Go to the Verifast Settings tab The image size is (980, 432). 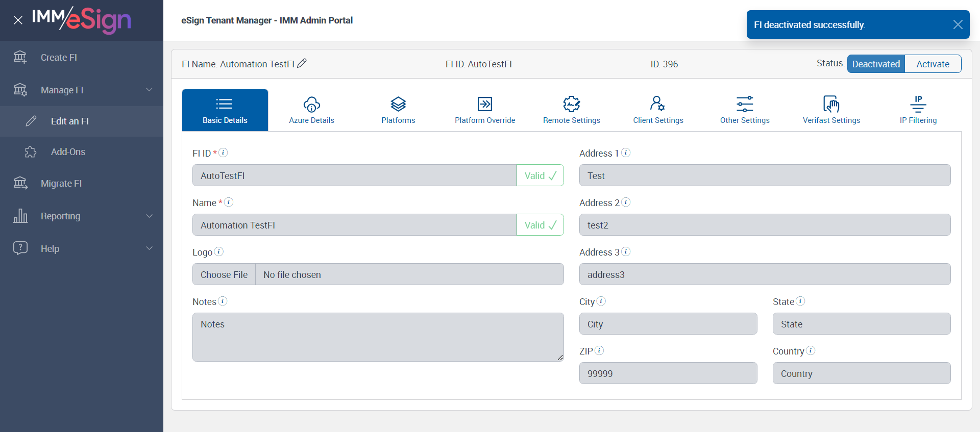tap(831, 110)
